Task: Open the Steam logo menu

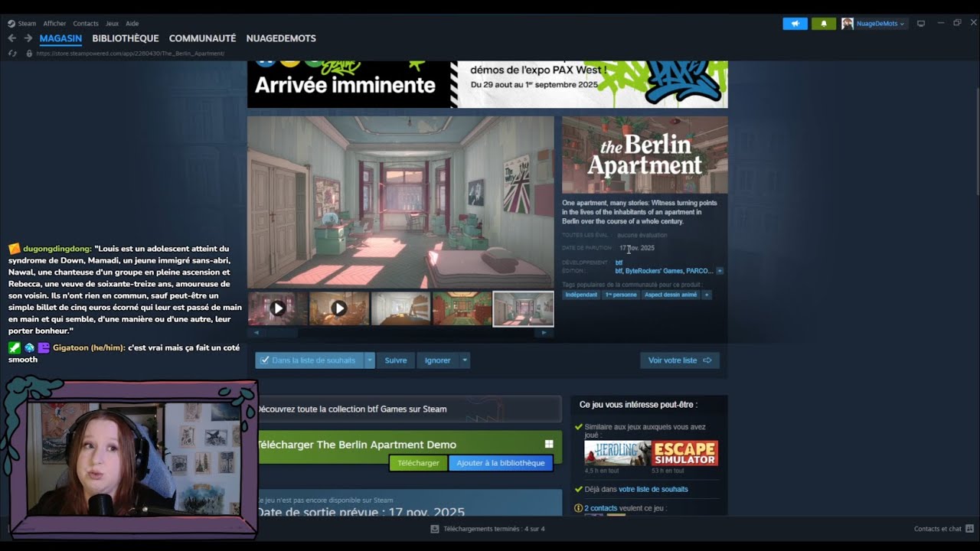Action: 11,24
